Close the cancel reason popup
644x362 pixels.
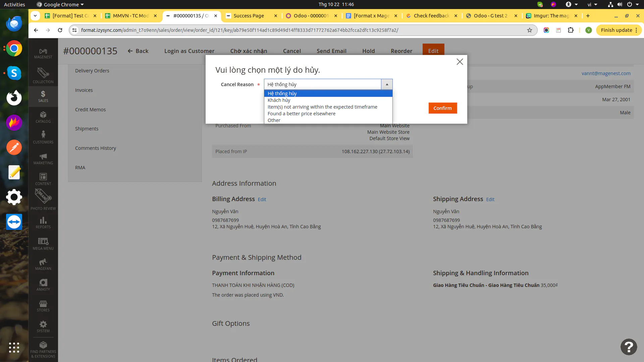460,62
